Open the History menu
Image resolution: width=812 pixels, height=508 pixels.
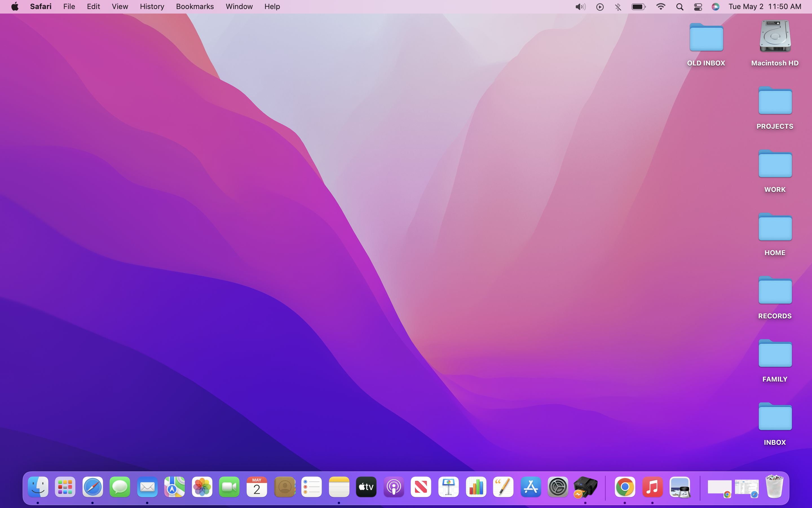click(152, 6)
